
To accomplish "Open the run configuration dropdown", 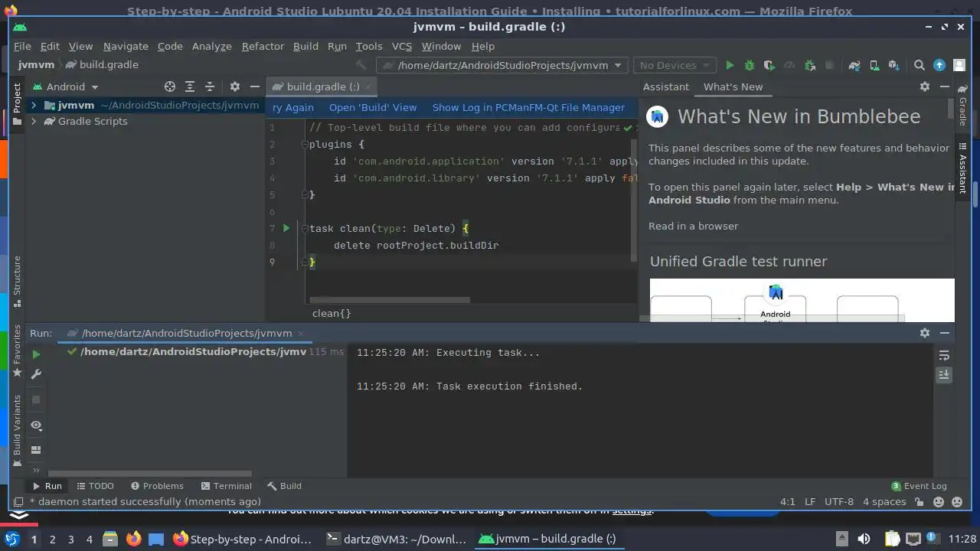I will pos(502,65).
